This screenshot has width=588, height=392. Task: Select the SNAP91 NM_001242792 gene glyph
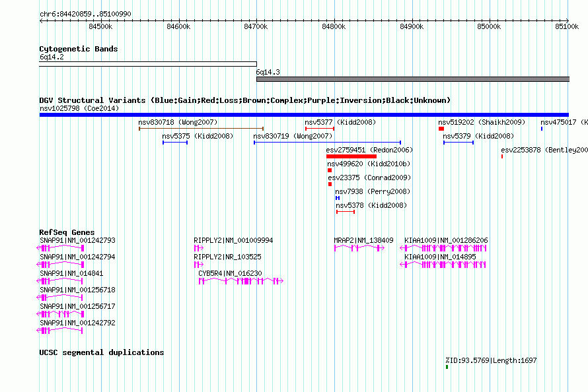(59, 331)
